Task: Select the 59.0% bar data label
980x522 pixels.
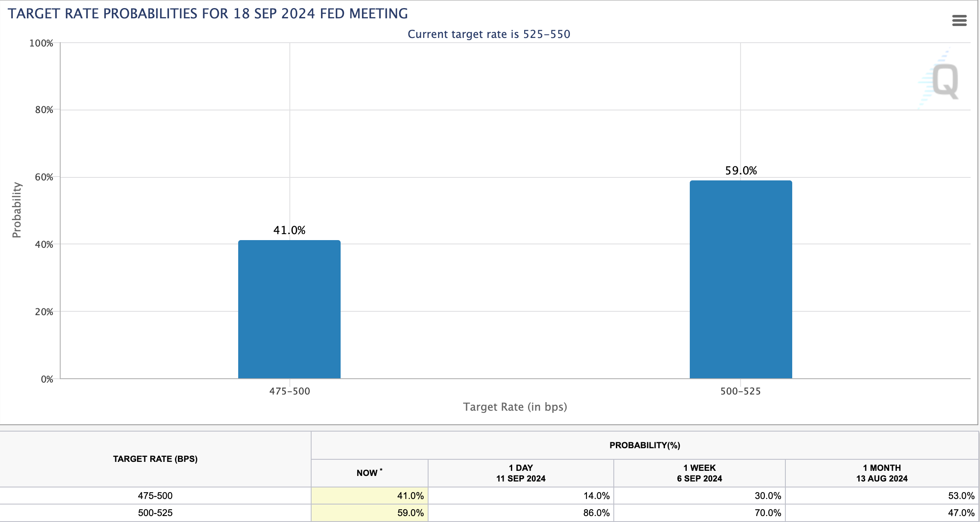Action: tap(741, 171)
